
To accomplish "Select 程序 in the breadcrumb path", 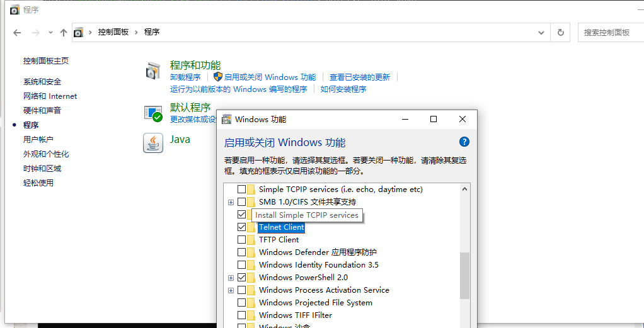I will pos(152,32).
